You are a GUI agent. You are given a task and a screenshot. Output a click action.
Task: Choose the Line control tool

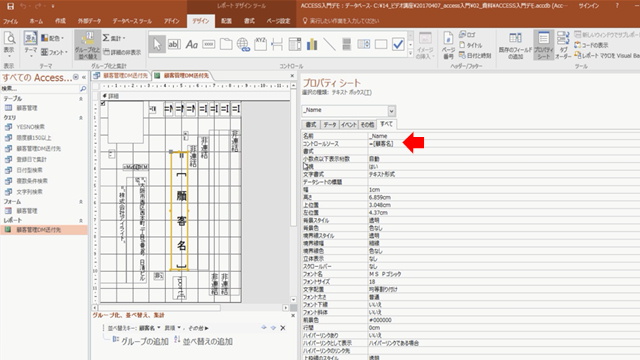(329, 44)
